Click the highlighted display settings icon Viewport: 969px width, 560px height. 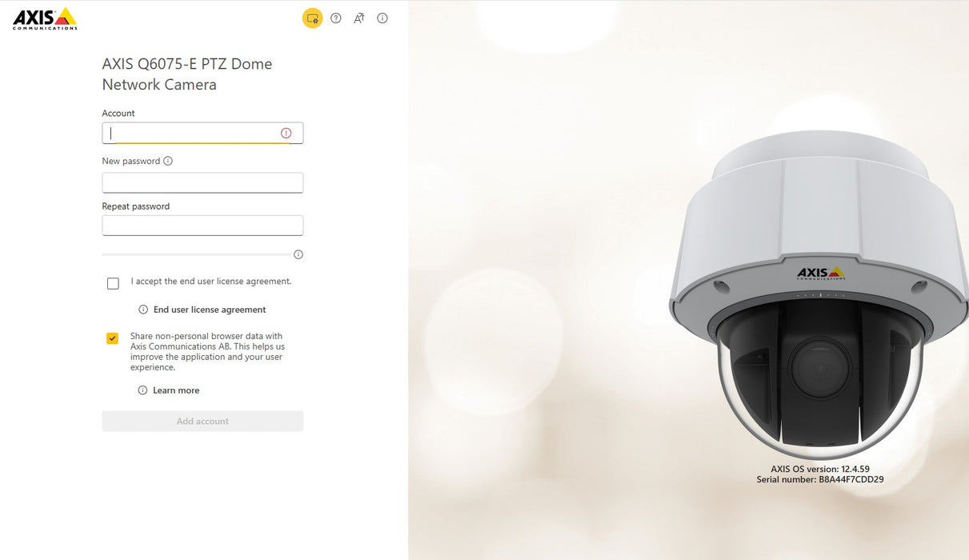coord(312,18)
